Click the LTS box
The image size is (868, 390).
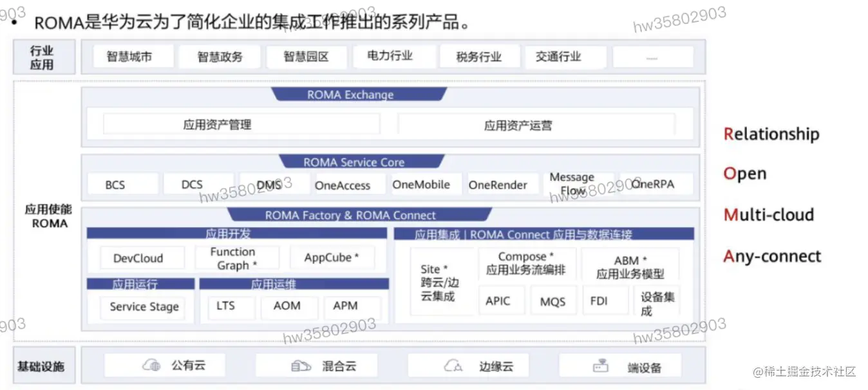coord(231,308)
